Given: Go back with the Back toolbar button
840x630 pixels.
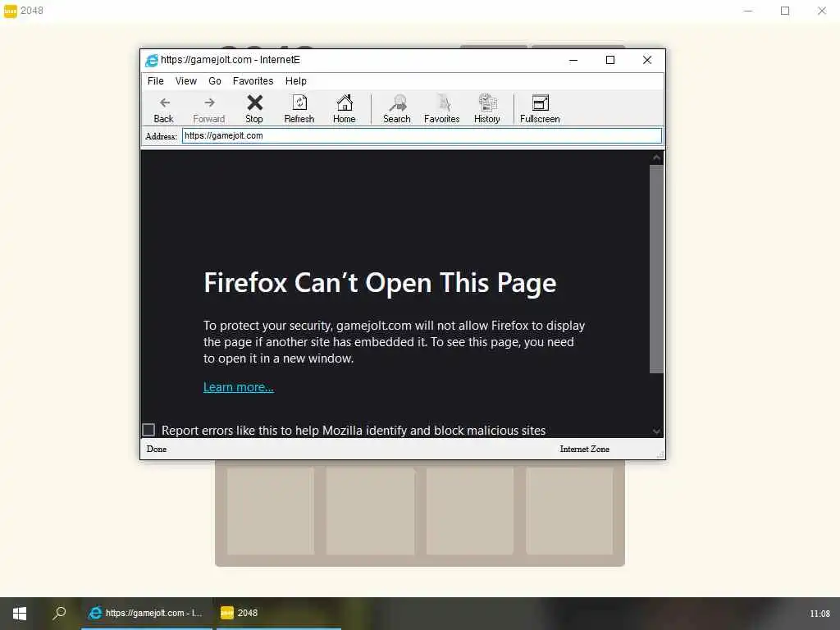Looking at the screenshot, I should (163, 109).
